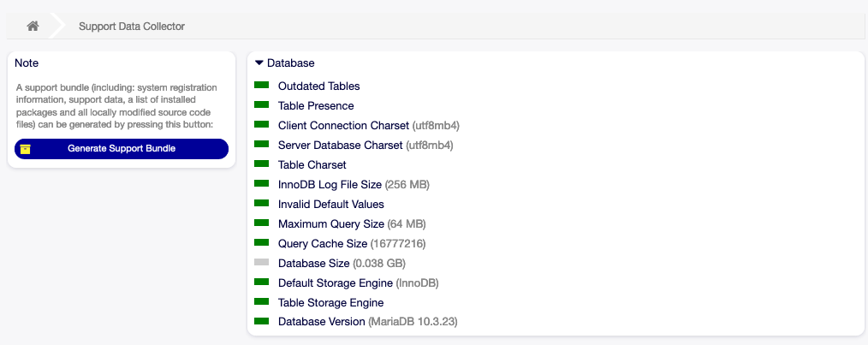
Task: Collapse the Database section triangle
Action: [x=259, y=62]
